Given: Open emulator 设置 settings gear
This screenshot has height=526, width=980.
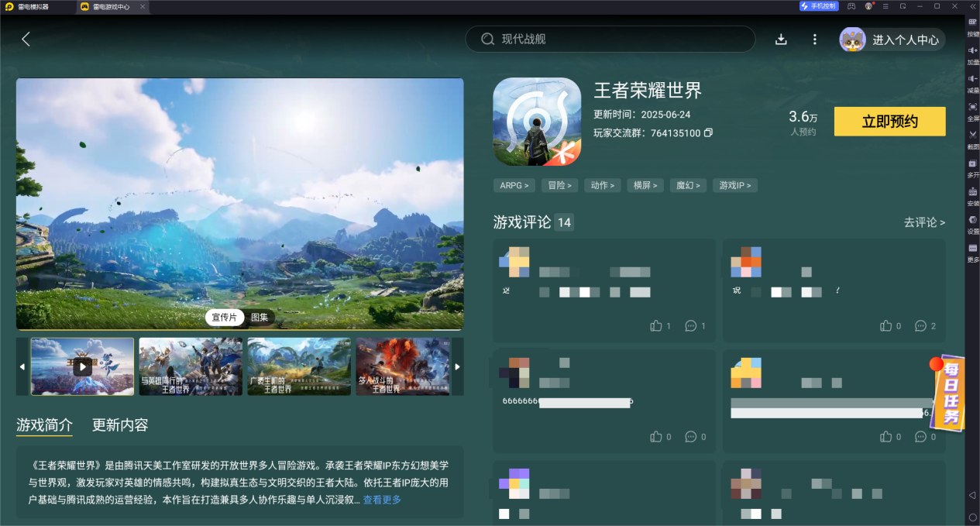Looking at the screenshot, I should click(973, 224).
